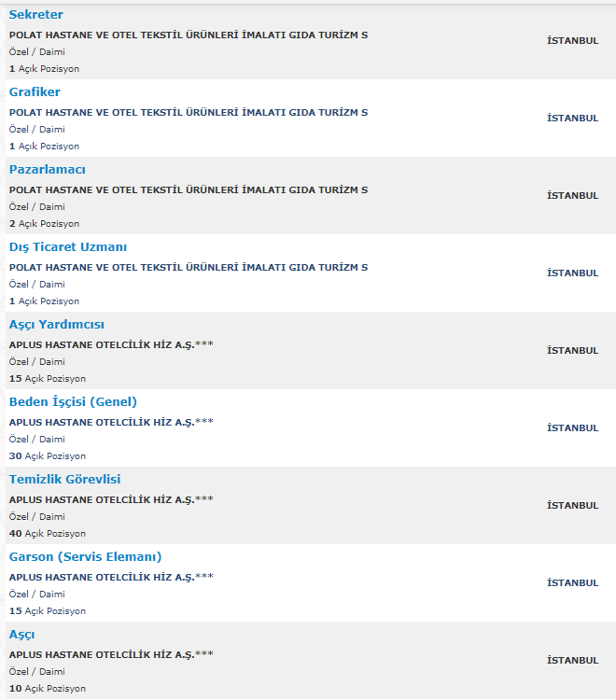Click İSTANBUL location in the Pazarlamacı row
This screenshot has width=616, height=700.
coord(573,196)
